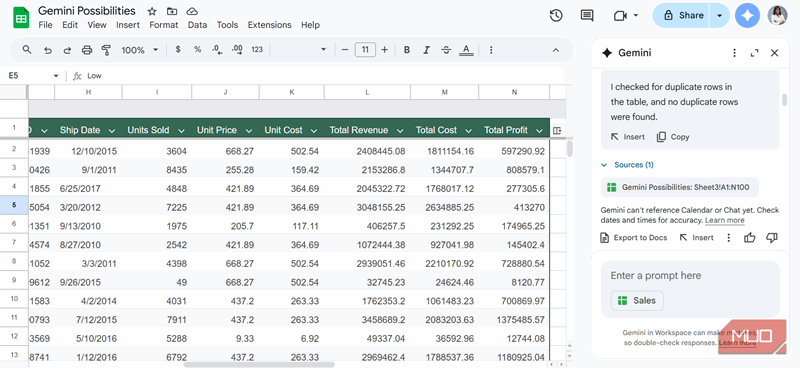Decrease decimal places

(217, 50)
